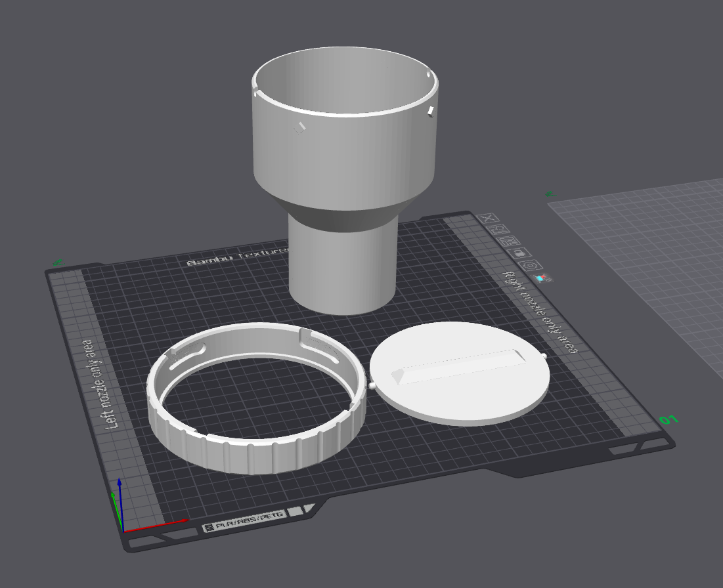Viewport: 723px width, 588px height.
Task: Click the auto-orient plate icon
Action: tap(499, 230)
